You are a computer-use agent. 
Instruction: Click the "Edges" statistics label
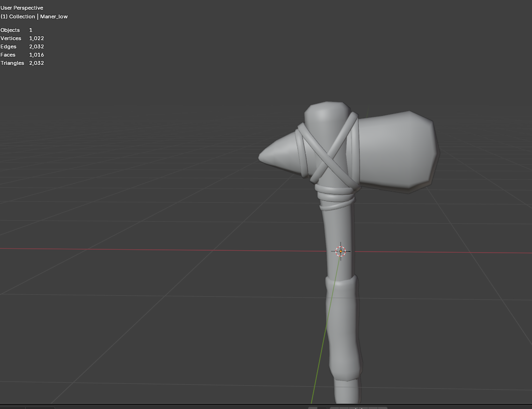point(9,46)
